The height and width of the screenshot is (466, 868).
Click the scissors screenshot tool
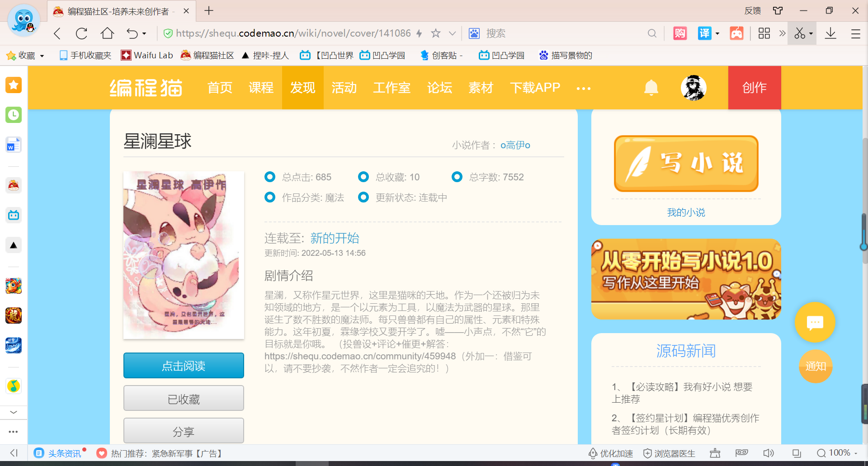pyautogui.click(x=800, y=33)
